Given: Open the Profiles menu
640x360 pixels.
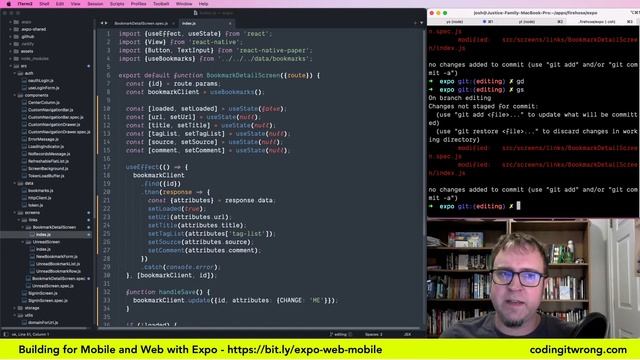Looking at the screenshot, I should (138, 4).
